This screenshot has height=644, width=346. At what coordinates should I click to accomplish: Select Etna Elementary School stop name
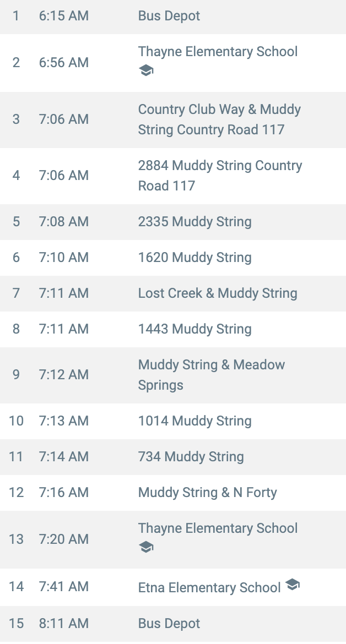209,587
